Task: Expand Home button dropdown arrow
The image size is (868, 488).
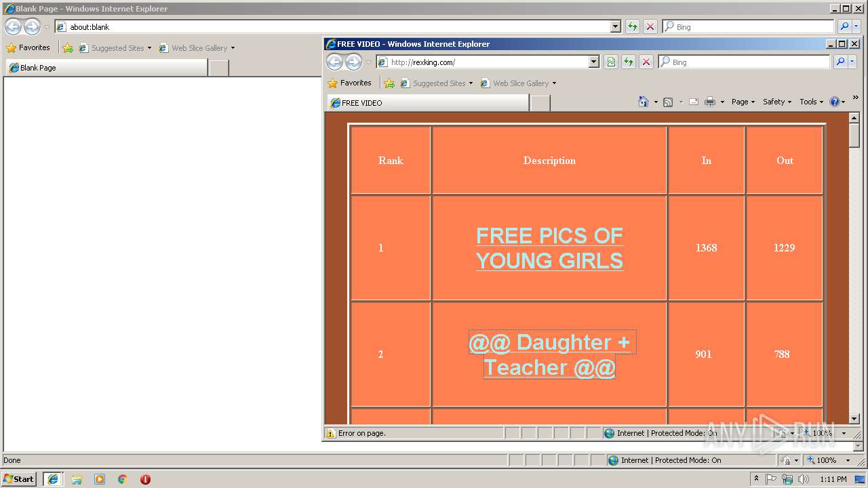Action: pos(656,102)
